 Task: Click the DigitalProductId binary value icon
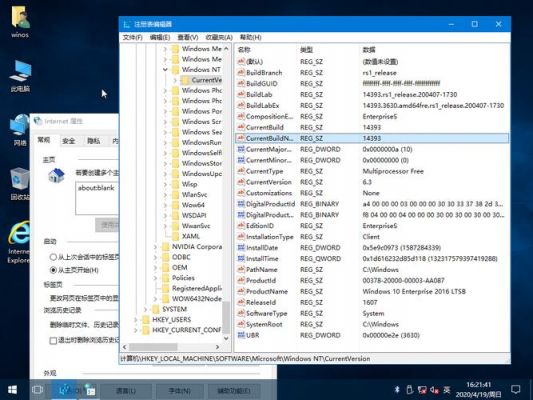(241, 204)
